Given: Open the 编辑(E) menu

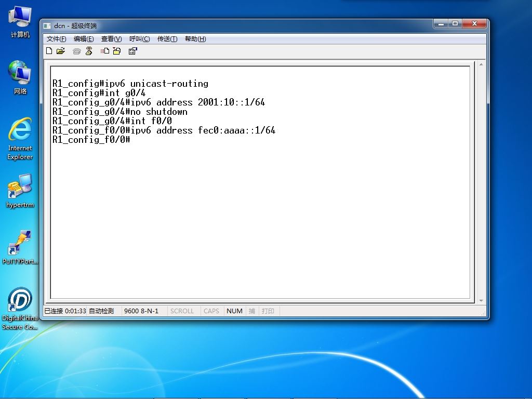Looking at the screenshot, I should coord(84,38).
